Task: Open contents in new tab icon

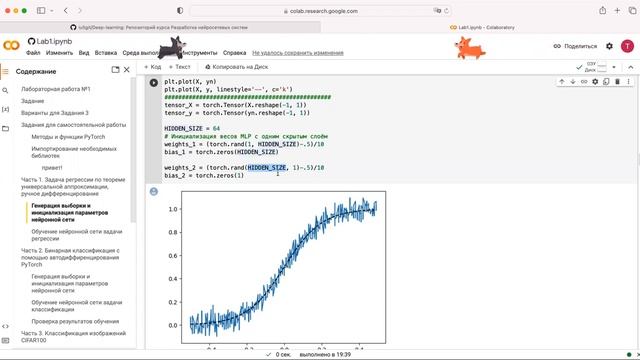Action: pos(116,70)
